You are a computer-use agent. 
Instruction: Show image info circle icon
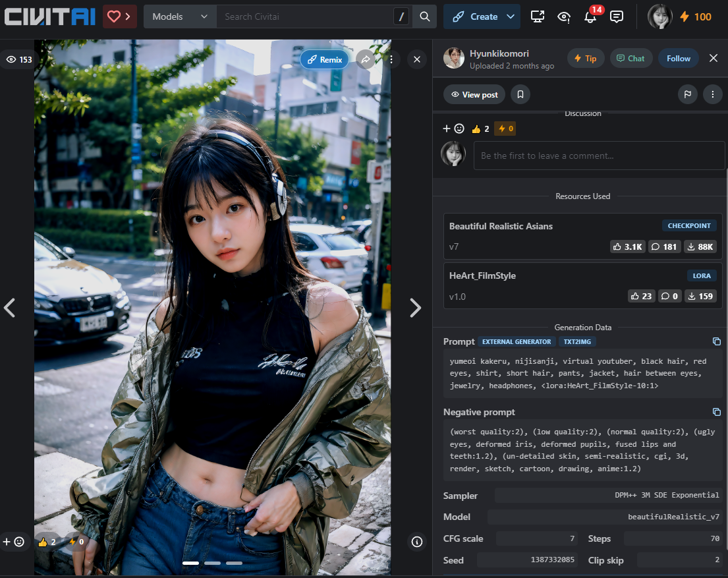click(x=417, y=542)
